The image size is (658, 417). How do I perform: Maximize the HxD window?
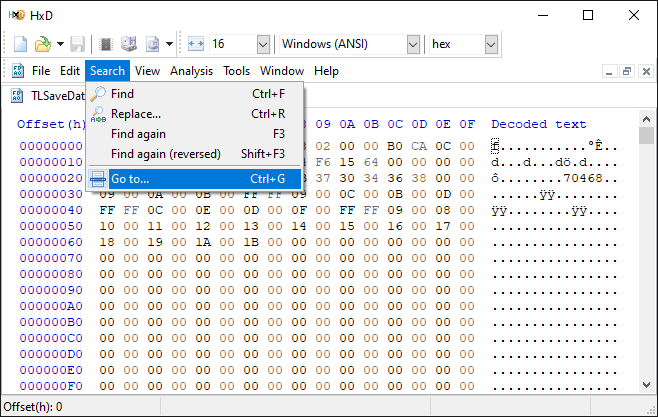pyautogui.click(x=588, y=16)
